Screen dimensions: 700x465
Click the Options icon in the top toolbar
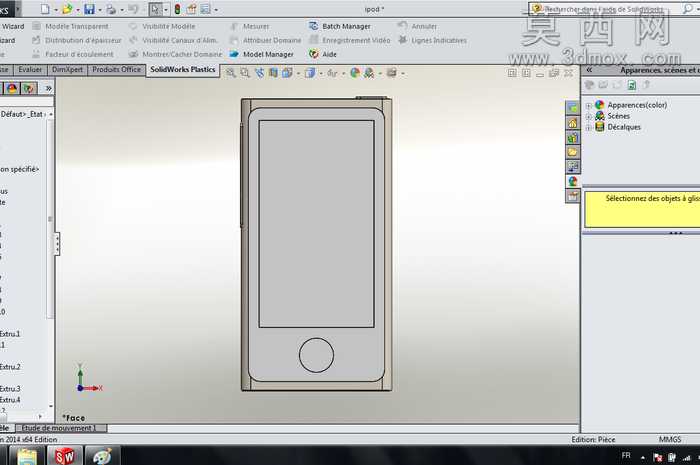click(205, 9)
